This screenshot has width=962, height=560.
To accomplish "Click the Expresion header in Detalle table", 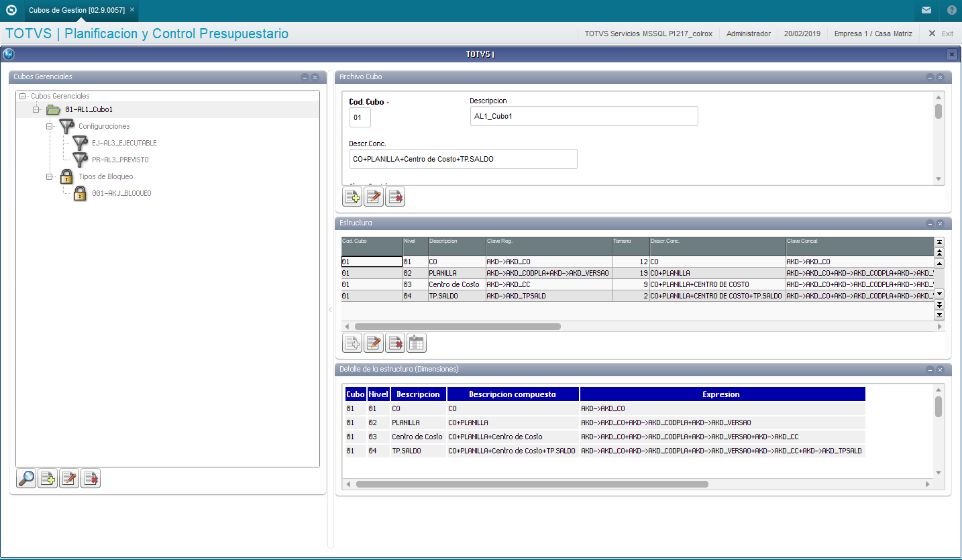I will pyautogui.click(x=723, y=394).
